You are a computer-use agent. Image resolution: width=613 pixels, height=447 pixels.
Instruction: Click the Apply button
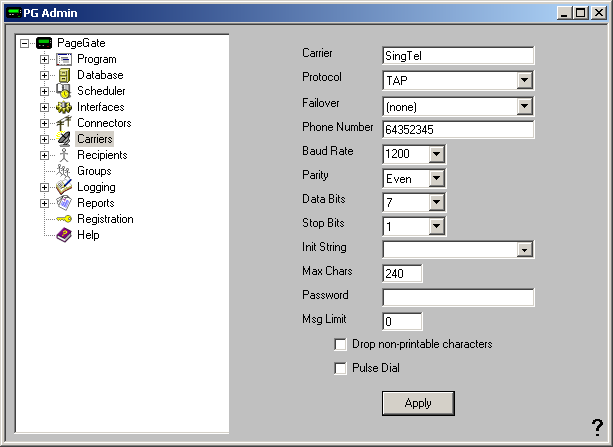(418, 403)
